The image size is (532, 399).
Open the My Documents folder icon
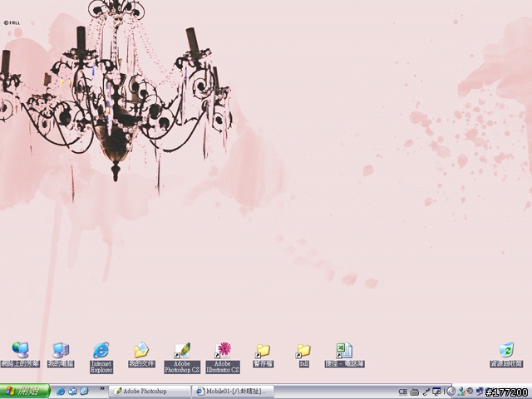pyautogui.click(x=141, y=350)
